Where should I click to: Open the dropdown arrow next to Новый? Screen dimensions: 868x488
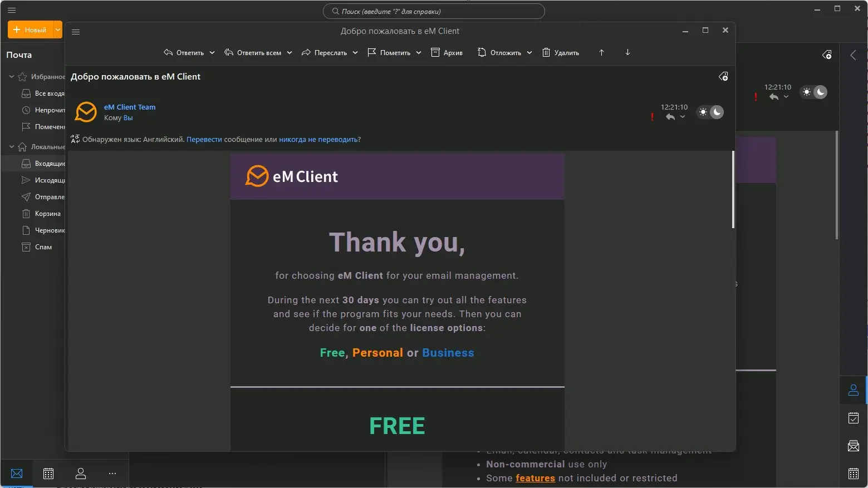[x=58, y=30]
